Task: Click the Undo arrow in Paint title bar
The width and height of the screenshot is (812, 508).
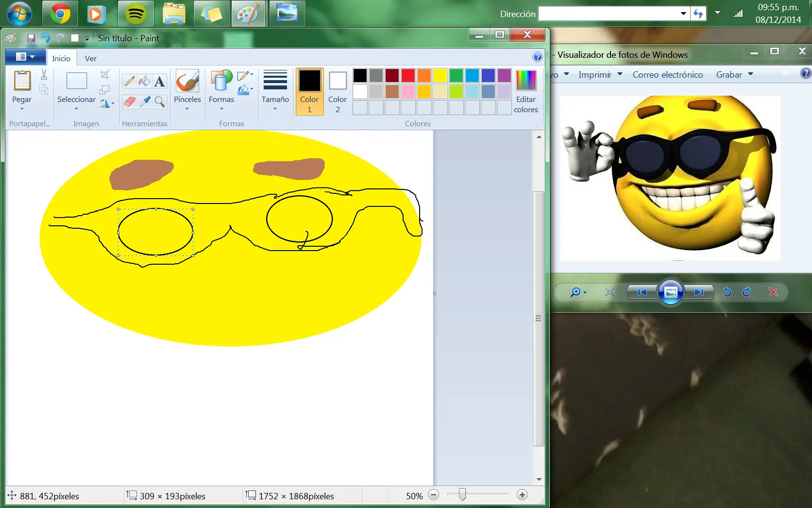Action: pyautogui.click(x=46, y=38)
